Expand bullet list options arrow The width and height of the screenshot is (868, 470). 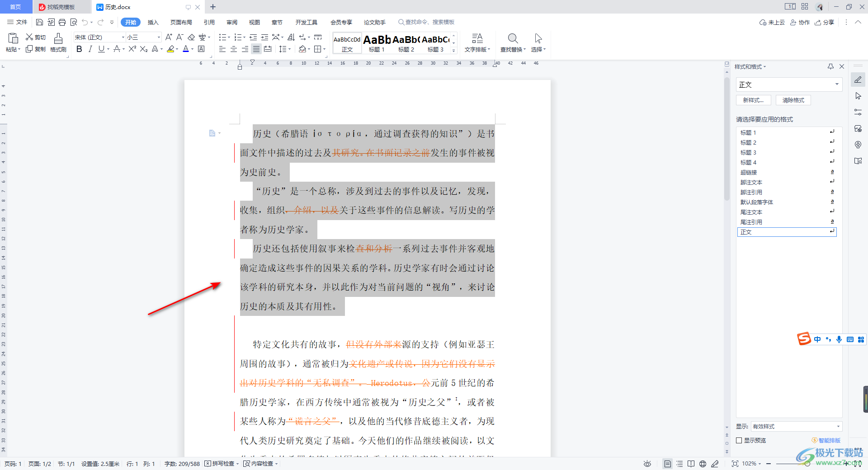[x=229, y=38]
